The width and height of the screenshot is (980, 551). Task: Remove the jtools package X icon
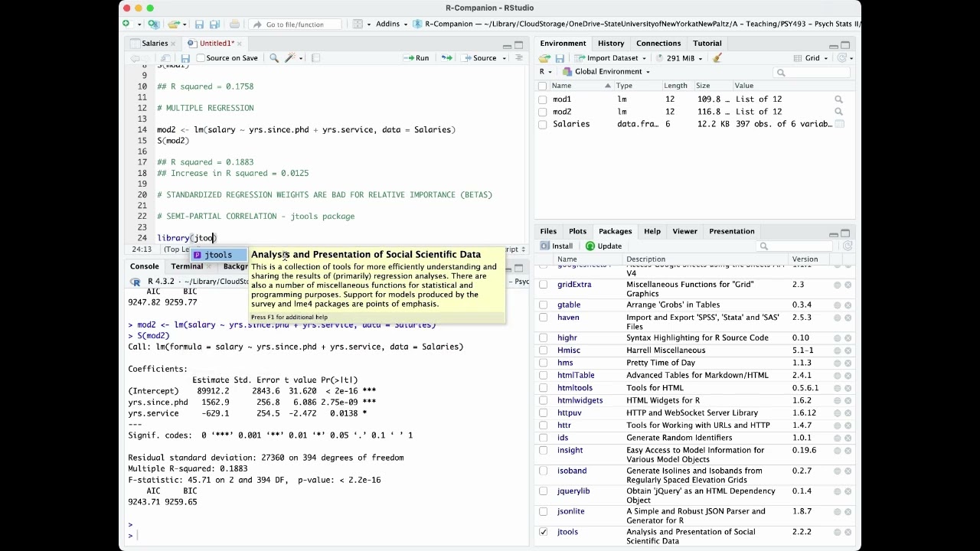(x=848, y=532)
